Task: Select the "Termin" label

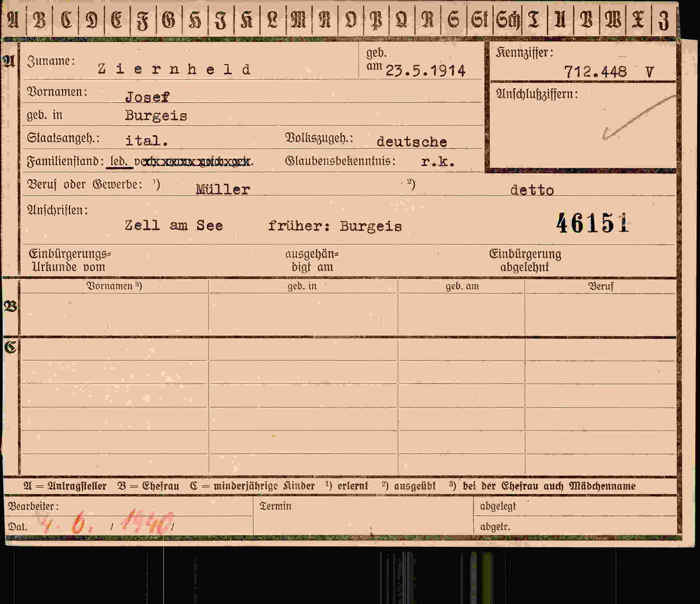Action: pos(275,506)
